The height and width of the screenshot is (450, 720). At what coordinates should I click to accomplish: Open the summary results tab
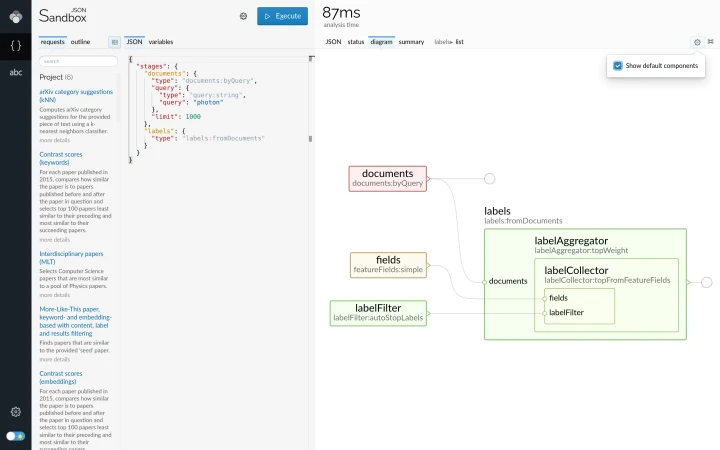[411, 42]
